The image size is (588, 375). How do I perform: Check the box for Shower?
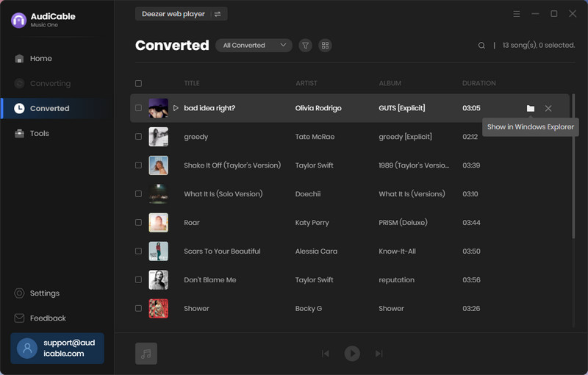138,308
